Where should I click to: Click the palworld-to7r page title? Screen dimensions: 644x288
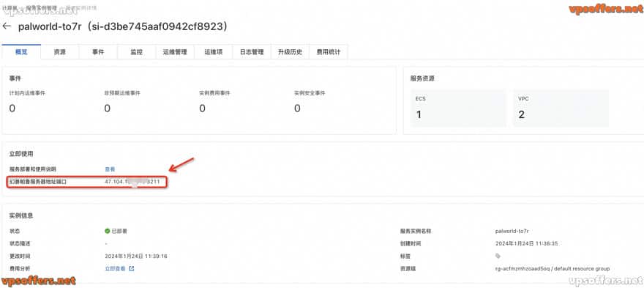(x=122, y=26)
